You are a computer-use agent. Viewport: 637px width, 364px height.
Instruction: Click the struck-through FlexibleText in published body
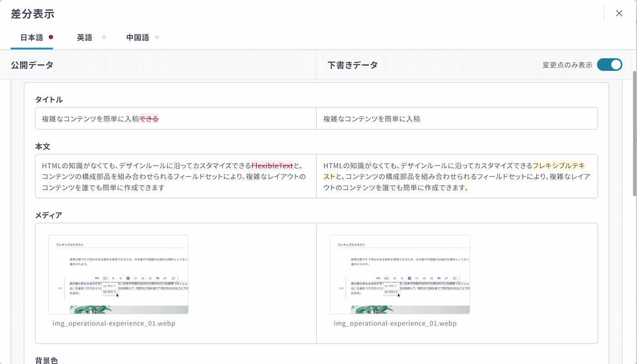[272, 165]
